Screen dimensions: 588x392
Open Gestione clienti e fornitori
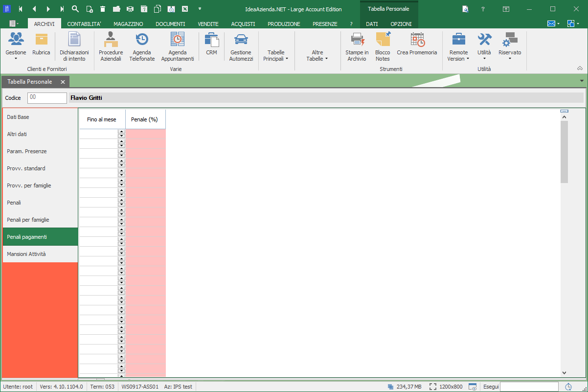pos(16,46)
